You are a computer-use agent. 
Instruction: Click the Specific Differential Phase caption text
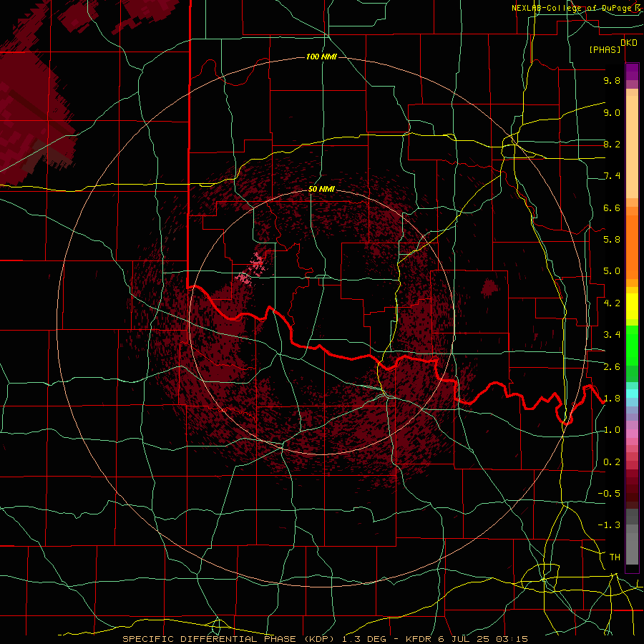point(325,639)
